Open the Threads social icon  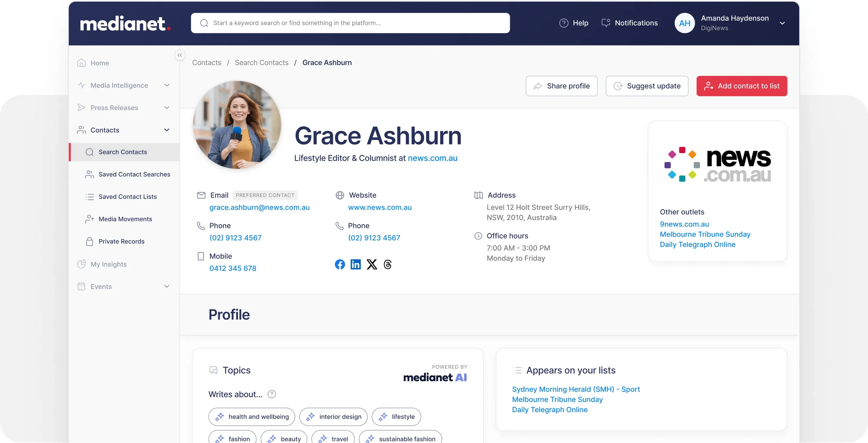pos(388,264)
